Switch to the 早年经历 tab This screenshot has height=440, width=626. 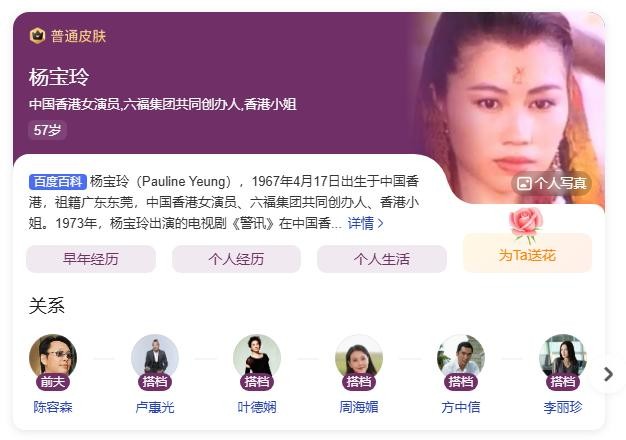click(x=91, y=259)
